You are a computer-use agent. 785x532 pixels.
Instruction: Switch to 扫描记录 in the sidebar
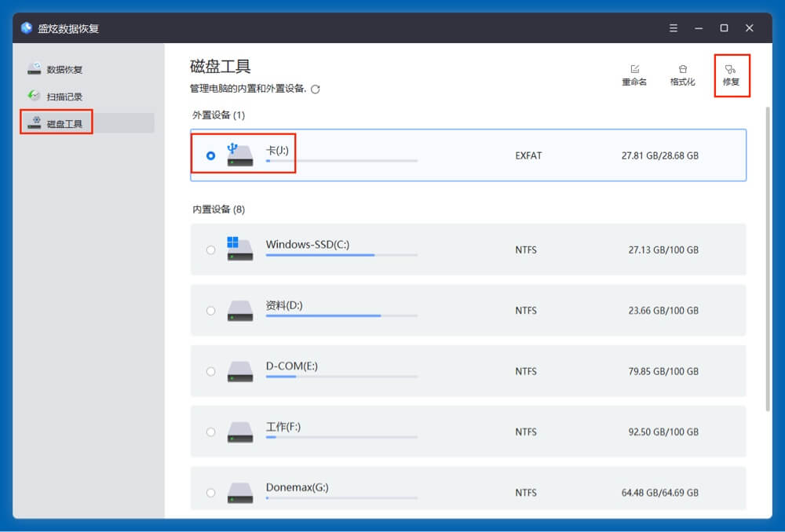(64, 97)
